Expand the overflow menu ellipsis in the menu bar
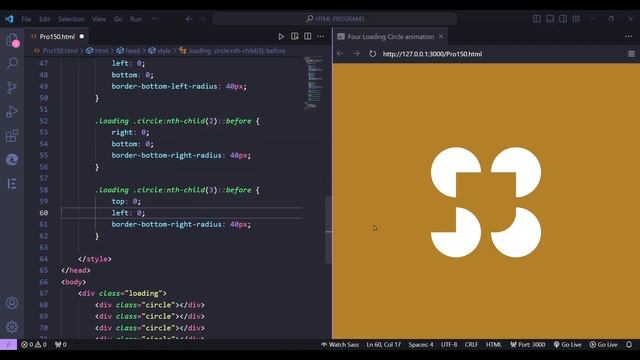Image resolution: width=640 pixels, height=360 pixels. (155, 19)
